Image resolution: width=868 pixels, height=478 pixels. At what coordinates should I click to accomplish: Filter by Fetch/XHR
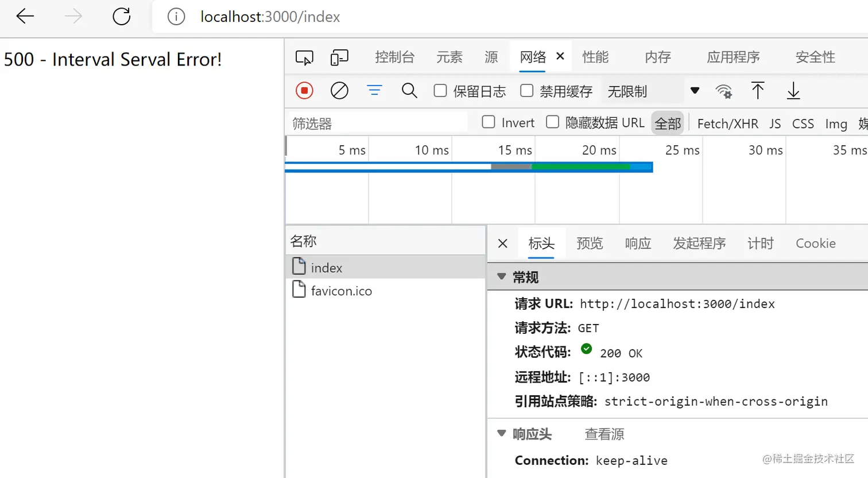[727, 124]
